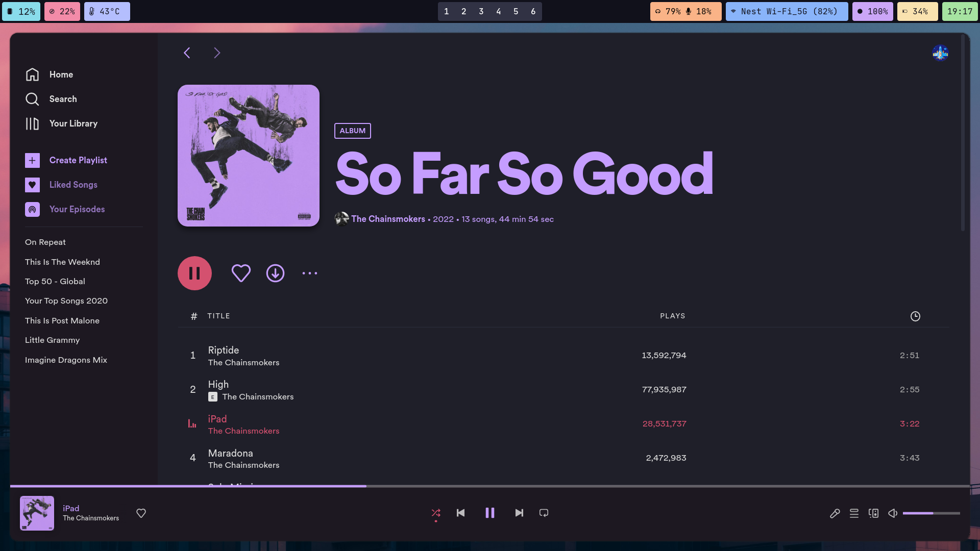The height and width of the screenshot is (551, 980).
Task: Navigate forward with the right chevron
Action: coord(217,53)
